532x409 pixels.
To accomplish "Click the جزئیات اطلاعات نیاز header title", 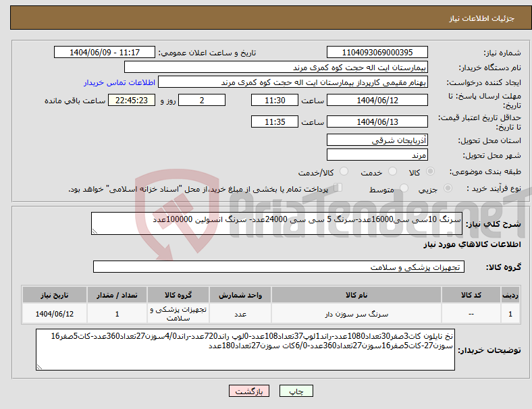I will 482,18.
